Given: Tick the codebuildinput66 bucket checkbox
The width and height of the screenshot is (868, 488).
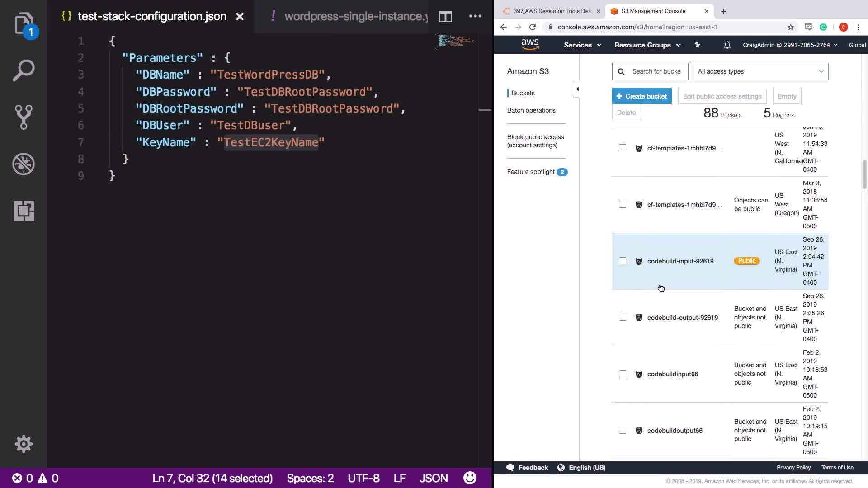Looking at the screenshot, I should 623,374.
